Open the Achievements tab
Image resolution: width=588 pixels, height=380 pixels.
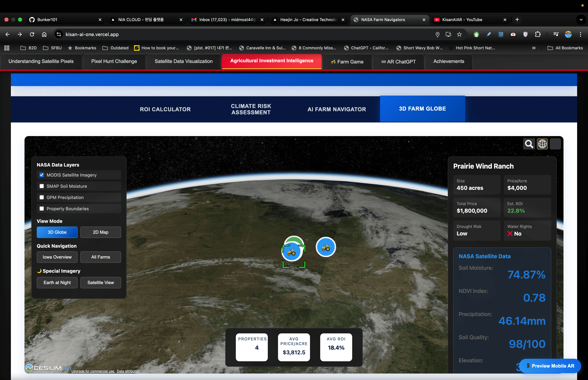(x=448, y=61)
